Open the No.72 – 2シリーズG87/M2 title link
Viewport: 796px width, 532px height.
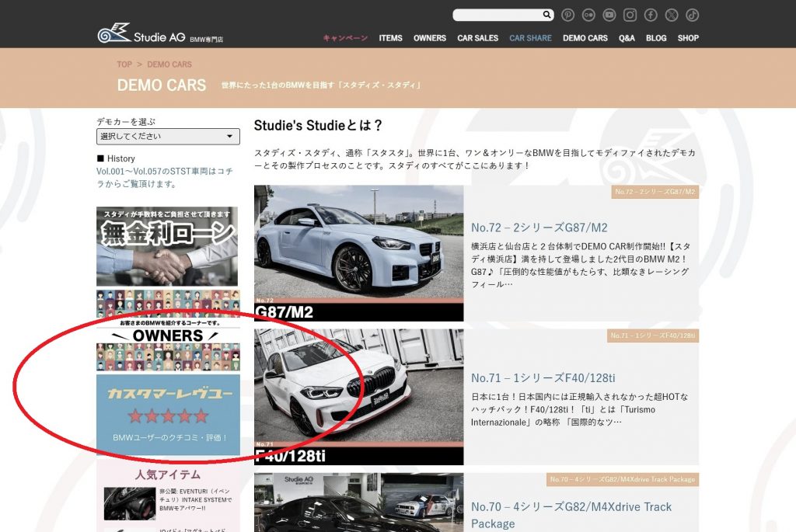point(539,228)
